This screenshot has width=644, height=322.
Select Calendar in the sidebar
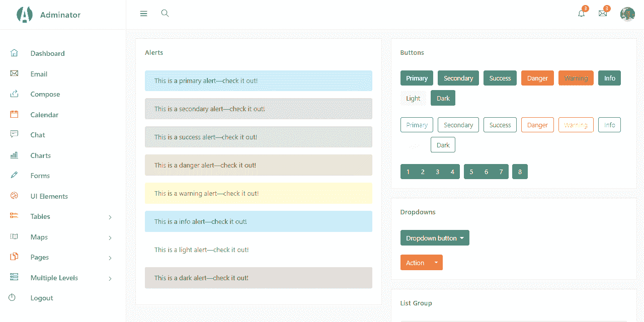[x=44, y=115]
